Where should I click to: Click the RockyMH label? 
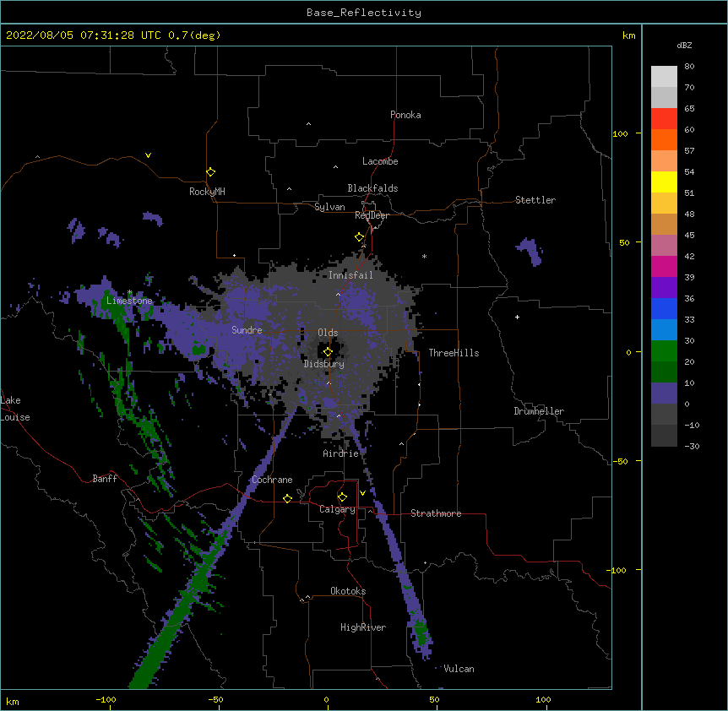click(x=207, y=192)
